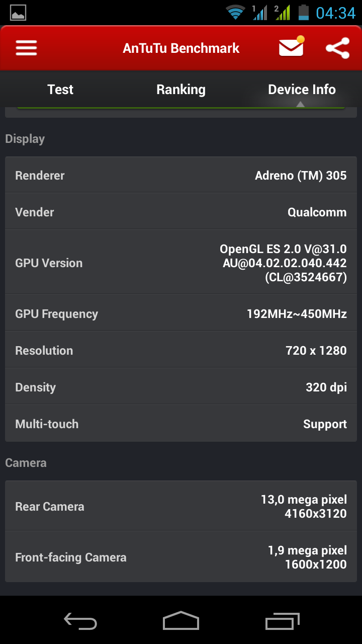The image size is (362, 644).
Task: Open the mail envelope notifications
Action: pyautogui.click(x=291, y=47)
